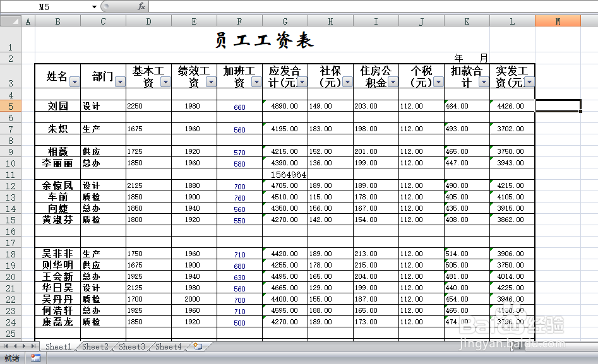
Task: Jump to the first sheet navigation arrow
Action: pos(5,346)
